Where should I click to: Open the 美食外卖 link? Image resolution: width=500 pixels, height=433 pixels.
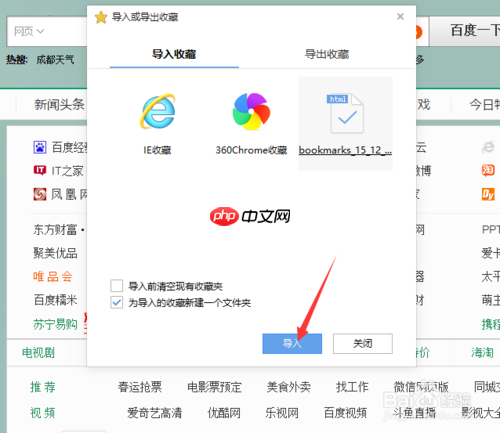click(x=289, y=387)
